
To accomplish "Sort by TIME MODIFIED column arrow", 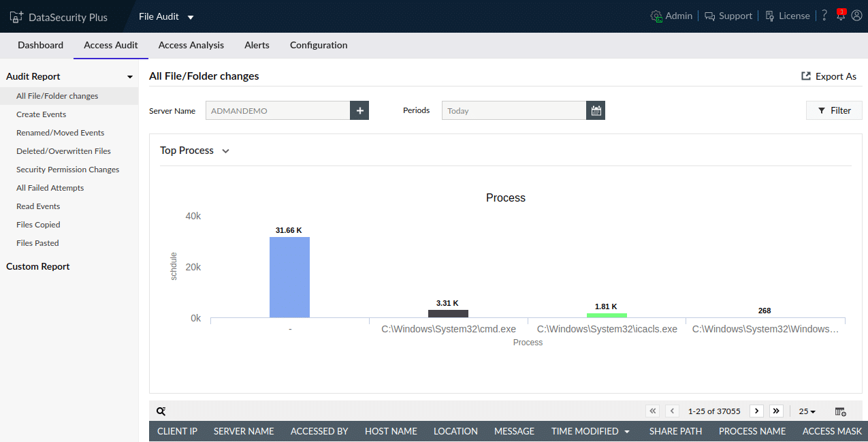I will pos(627,432).
